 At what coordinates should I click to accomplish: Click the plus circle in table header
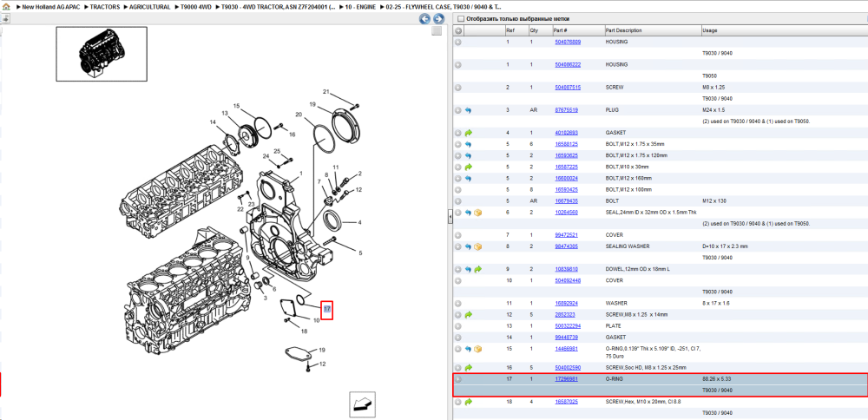tap(458, 30)
